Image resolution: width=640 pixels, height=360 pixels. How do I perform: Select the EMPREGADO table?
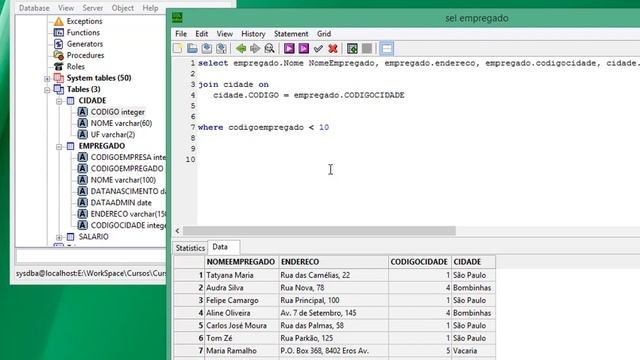tap(102, 146)
